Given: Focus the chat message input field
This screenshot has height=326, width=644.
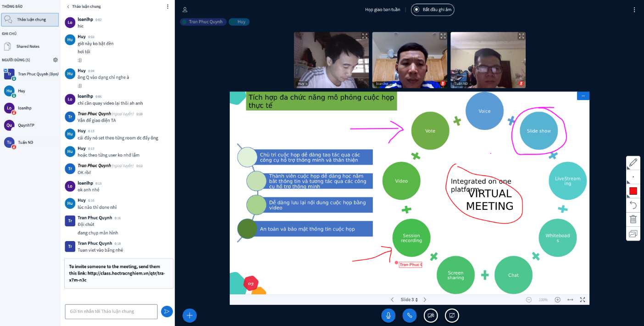Looking at the screenshot, I should pos(111,311).
